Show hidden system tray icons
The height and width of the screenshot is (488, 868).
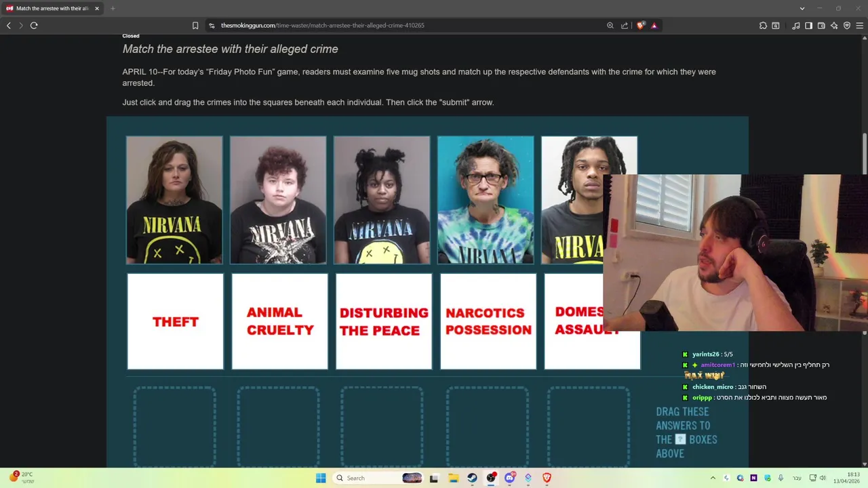[x=713, y=478]
